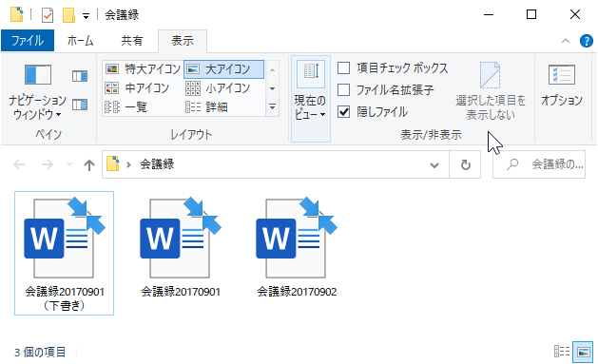Click layout gallery down arrow
The width and height of the screenshot is (598, 364).
(272, 88)
